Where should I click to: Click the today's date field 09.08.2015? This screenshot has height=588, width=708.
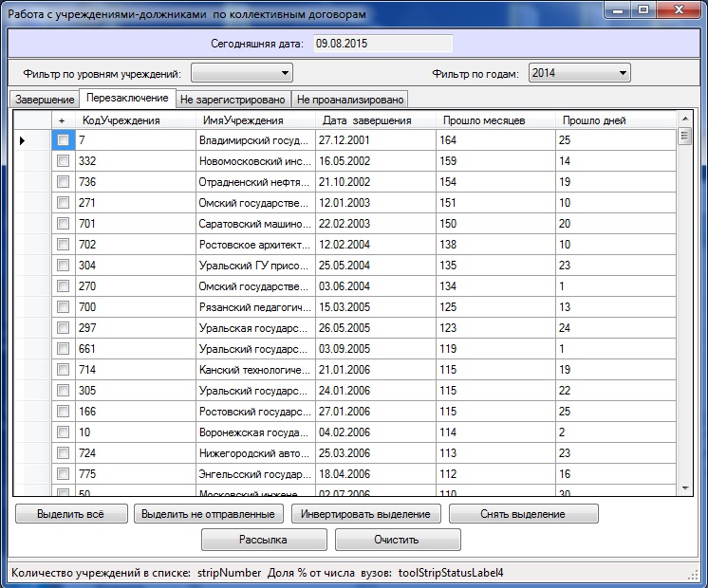[382, 44]
